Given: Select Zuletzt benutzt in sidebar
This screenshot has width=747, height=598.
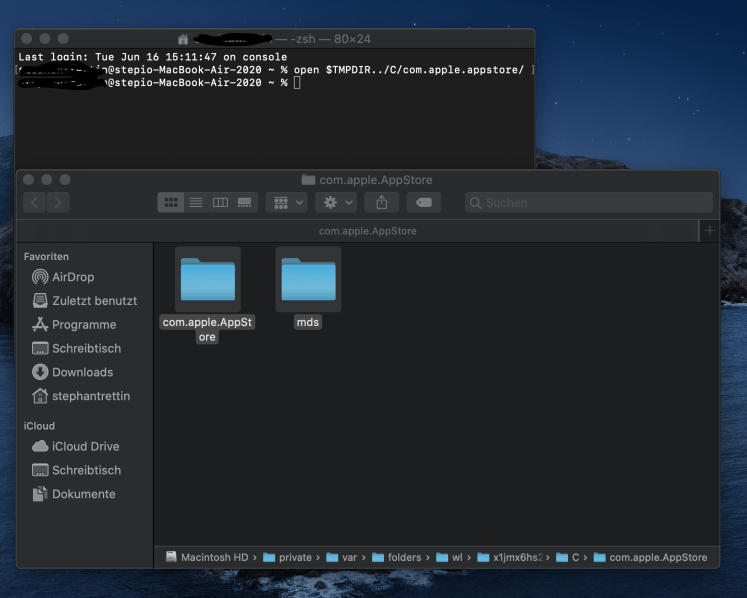Looking at the screenshot, I should (x=94, y=301).
